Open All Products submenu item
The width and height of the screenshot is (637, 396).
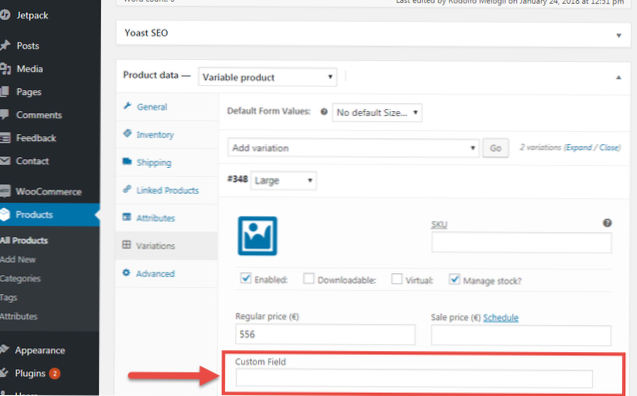pos(24,240)
